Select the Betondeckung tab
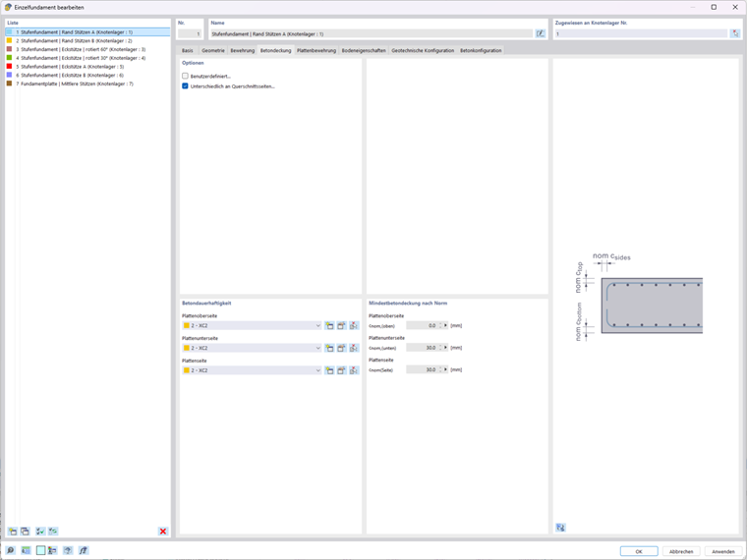747x560 pixels. [x=275, y=50]
